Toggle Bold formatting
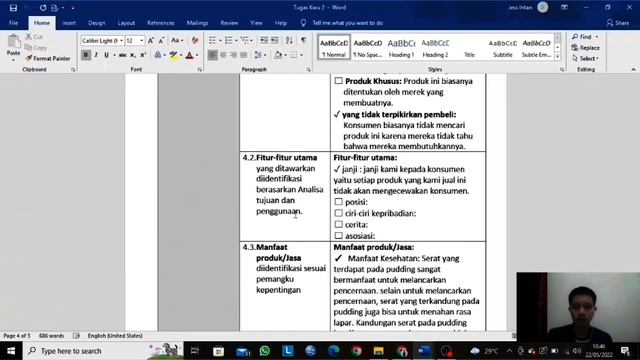The height and width of the screenshot is (360, 640). [x=86, y=55]
